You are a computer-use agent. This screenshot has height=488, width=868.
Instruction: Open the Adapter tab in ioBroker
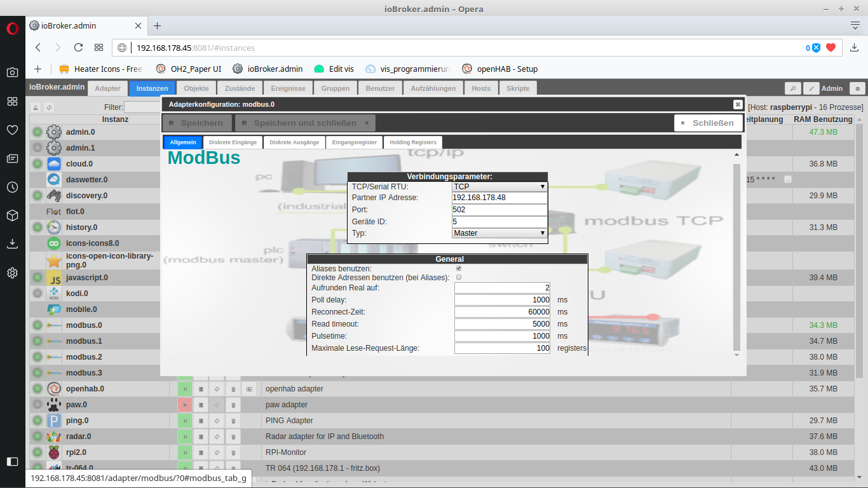pyautogui.click(x=107, y=88)
